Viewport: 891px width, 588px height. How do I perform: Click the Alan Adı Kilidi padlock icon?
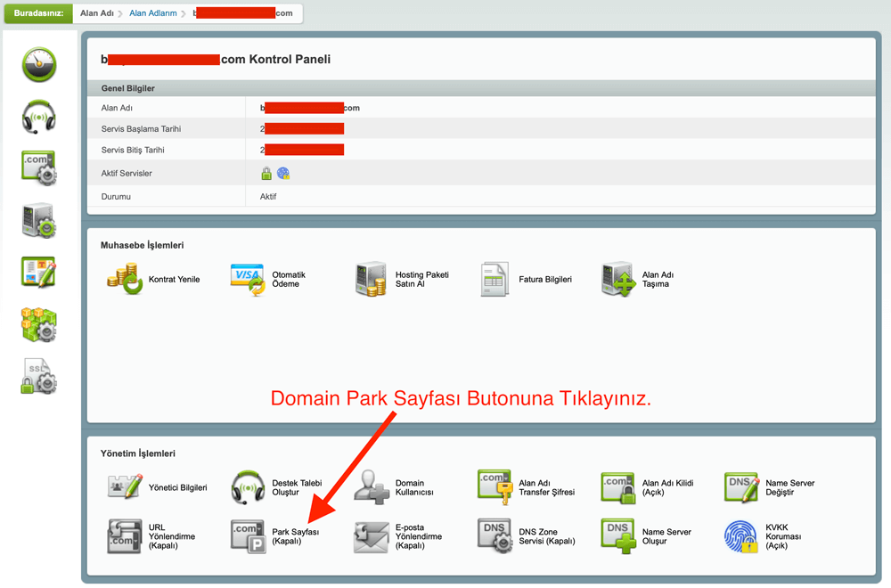coord(618,487)
